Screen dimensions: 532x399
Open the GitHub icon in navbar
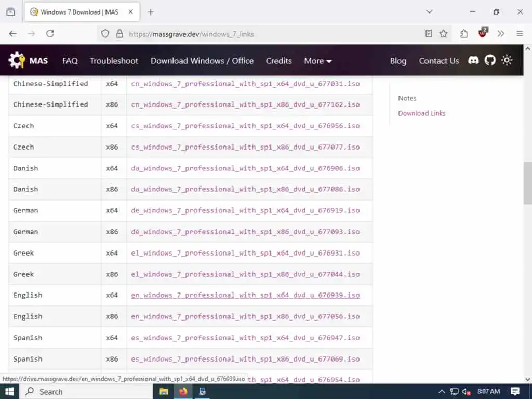tap(490, 60)
